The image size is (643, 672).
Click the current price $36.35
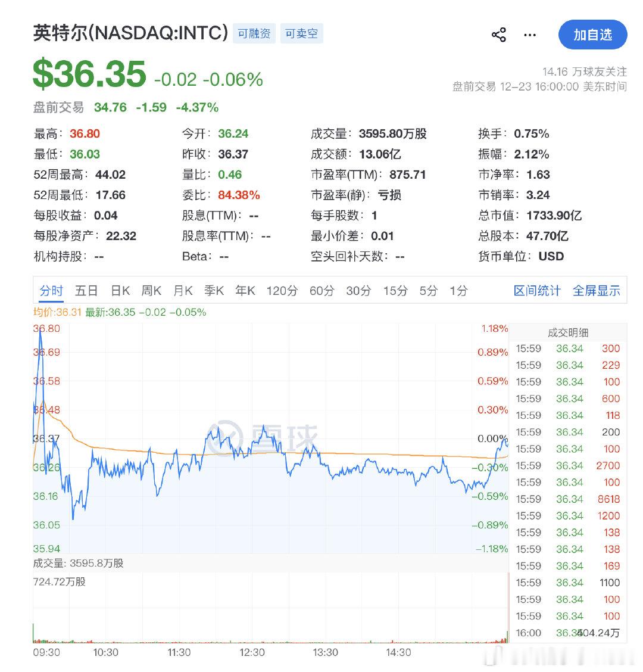(x=89, y=74)
